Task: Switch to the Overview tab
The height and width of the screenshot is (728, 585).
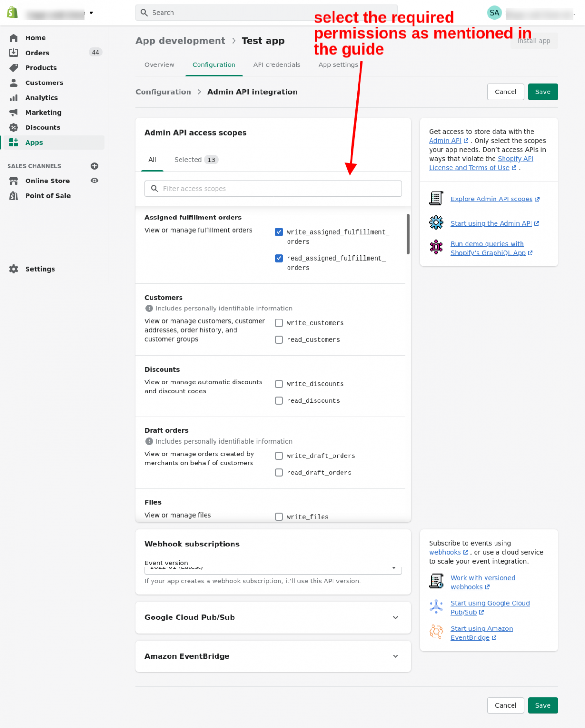Action: pyautogui.click(x=159, y=65)
